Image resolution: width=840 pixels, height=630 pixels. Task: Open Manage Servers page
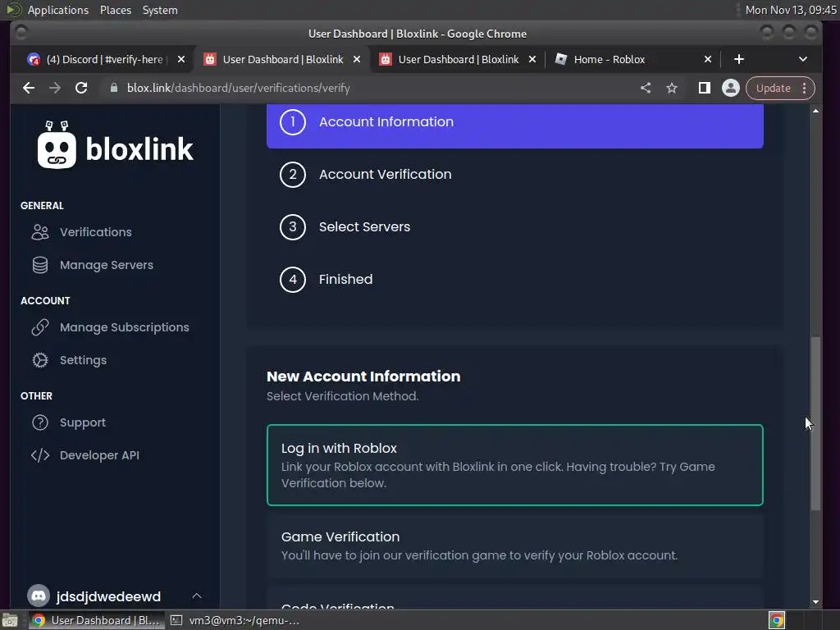[x=106, y=265]
